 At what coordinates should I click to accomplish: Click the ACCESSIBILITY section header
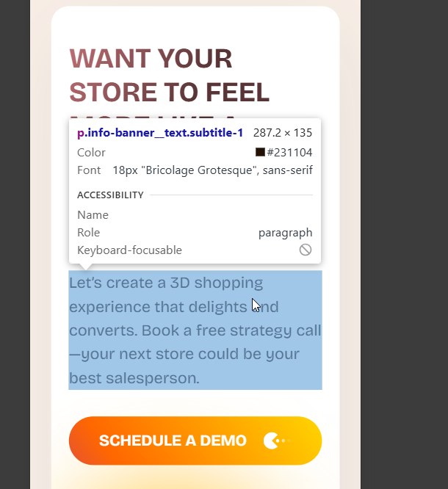110,195
